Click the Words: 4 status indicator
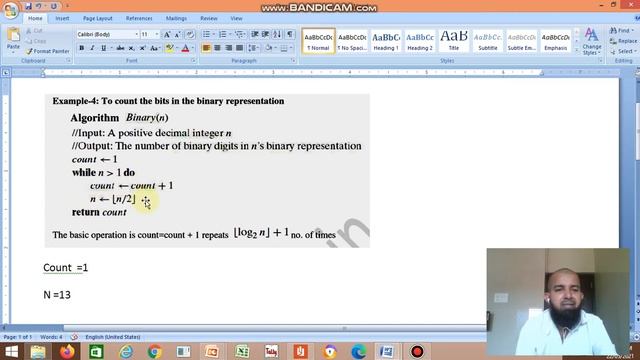This screenshot has width=640, height=360. [51, 337]
